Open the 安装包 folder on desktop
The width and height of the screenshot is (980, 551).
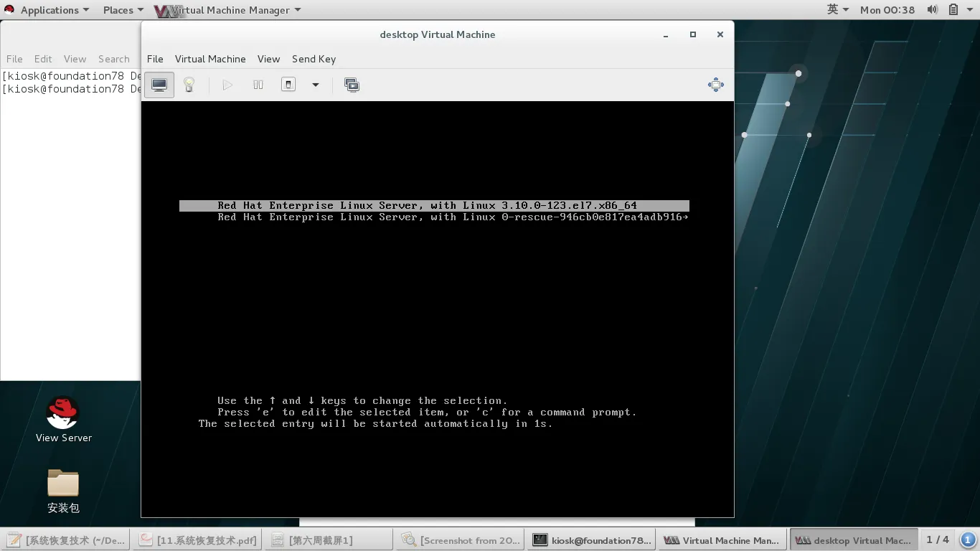click(x=63, y=491)
